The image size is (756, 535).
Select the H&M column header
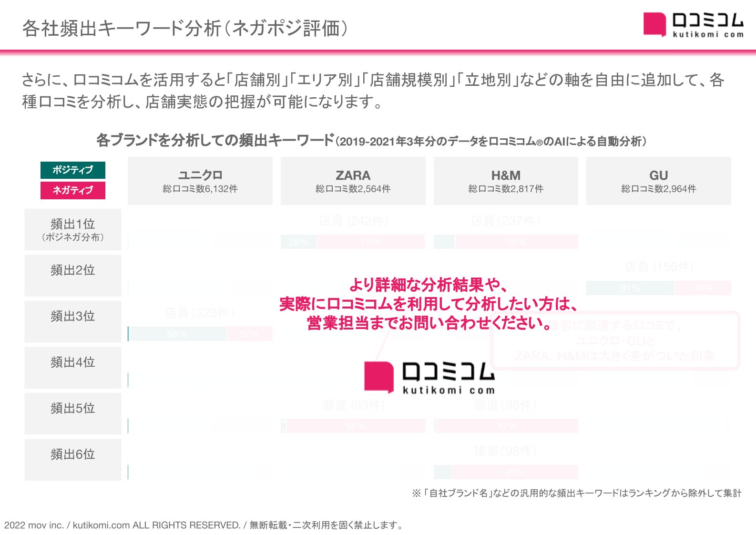[506, 181]
